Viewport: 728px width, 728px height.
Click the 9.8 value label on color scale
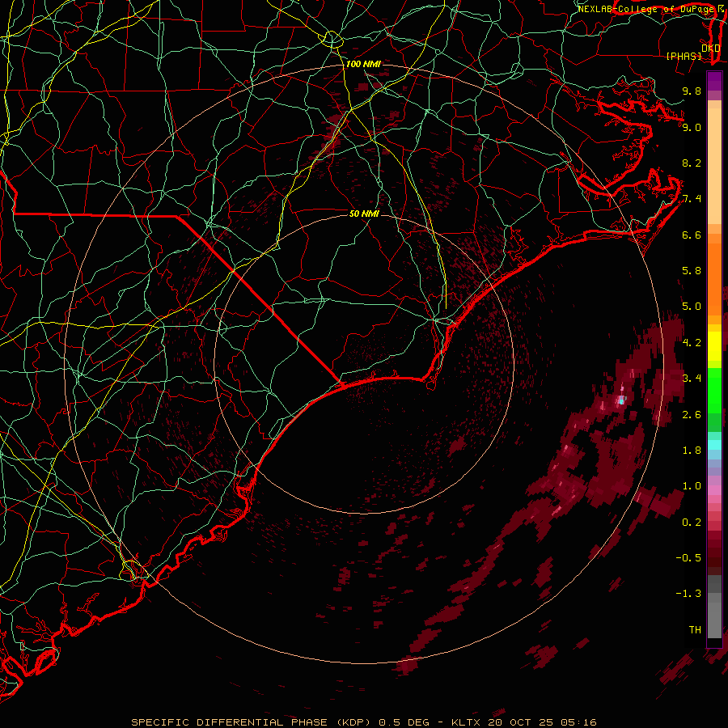pyautogui.click(x=692, y=91)
